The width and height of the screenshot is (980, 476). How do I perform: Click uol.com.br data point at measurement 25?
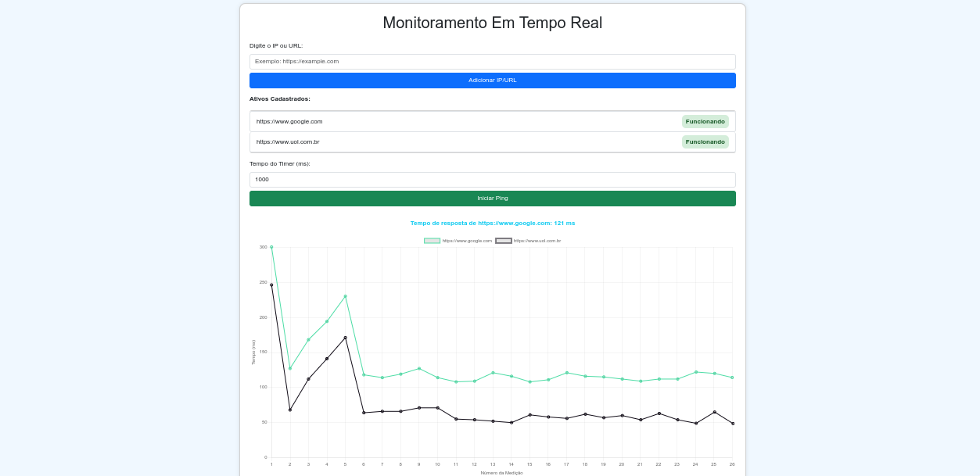point(714,412)
